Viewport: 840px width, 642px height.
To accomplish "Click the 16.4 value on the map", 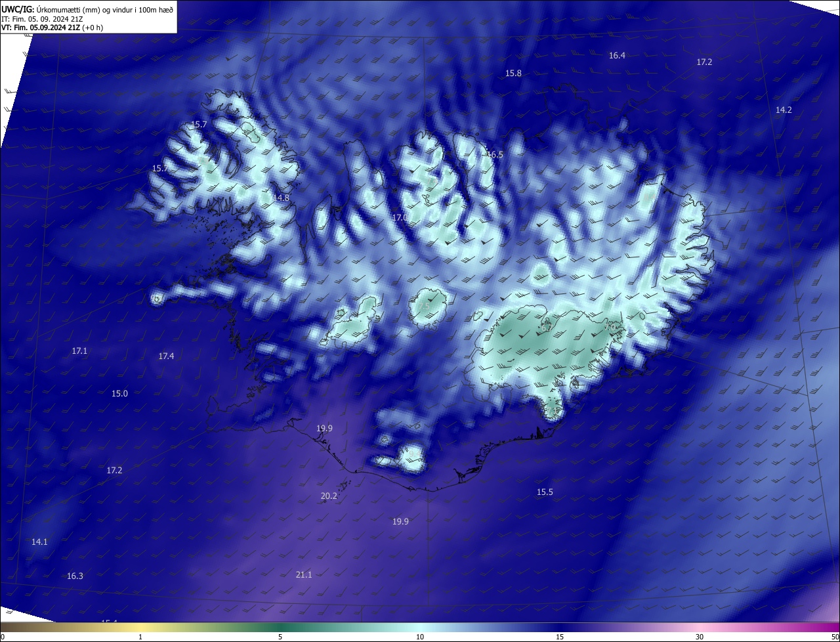I will 617,56.
